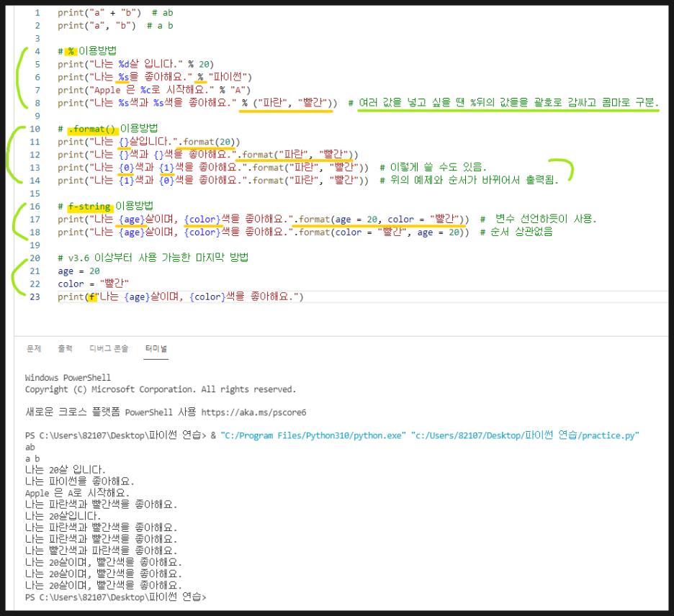The image size is (674, 616).
Task: Click terminal output 'ab'
Action: [30, 447]
